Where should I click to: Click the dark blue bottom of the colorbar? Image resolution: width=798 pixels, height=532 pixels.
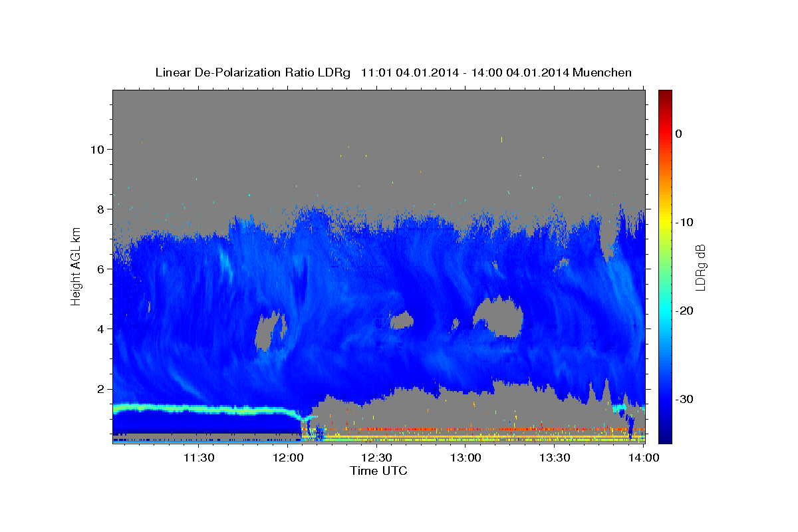(x=665, y=436)
